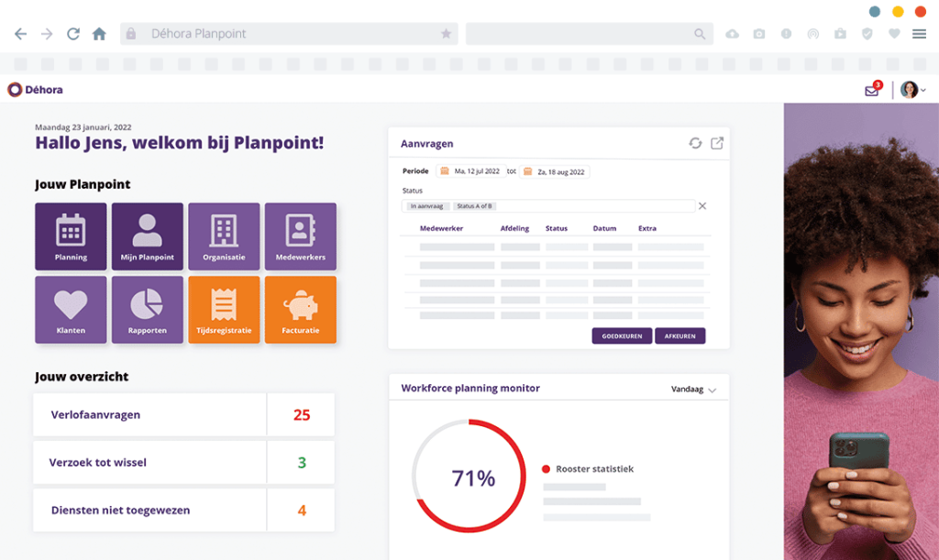
Task: Refresh the Aanvragen panel
Action: [x=695, y=143]
